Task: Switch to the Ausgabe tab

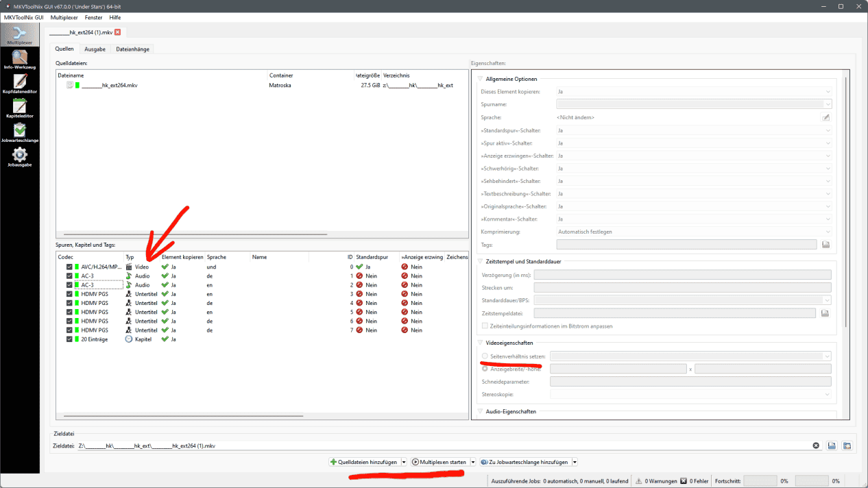Action: click(x=95, y=49)
